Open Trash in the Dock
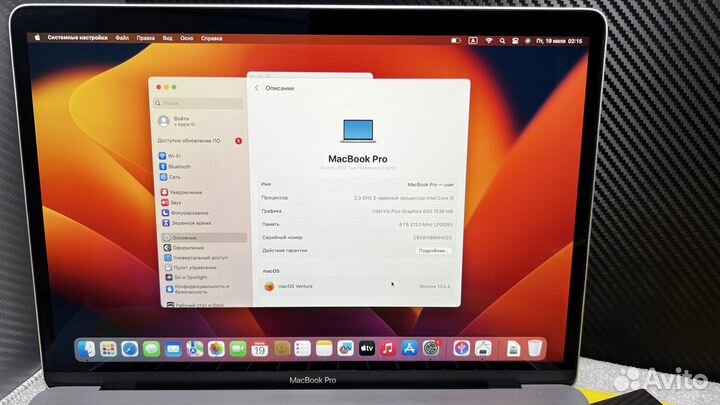Viewport: 720px width, 405px height. (x=534, y=349)
